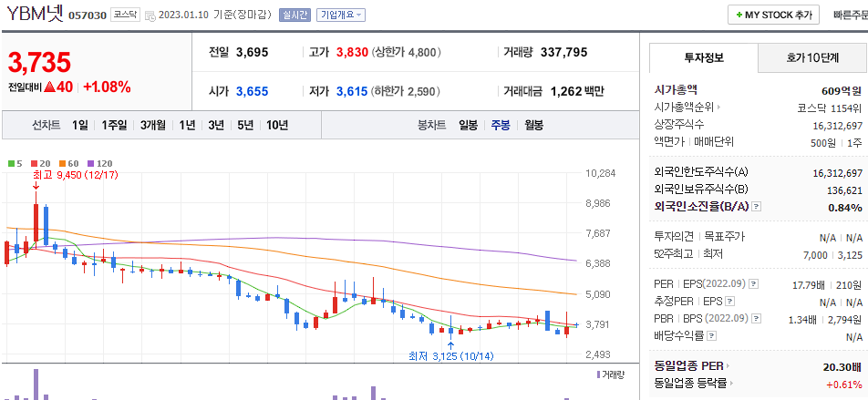Screen dimensions: 868x400
Task: Show the 일봉 candle chart
Action: (x=468, y=125)
